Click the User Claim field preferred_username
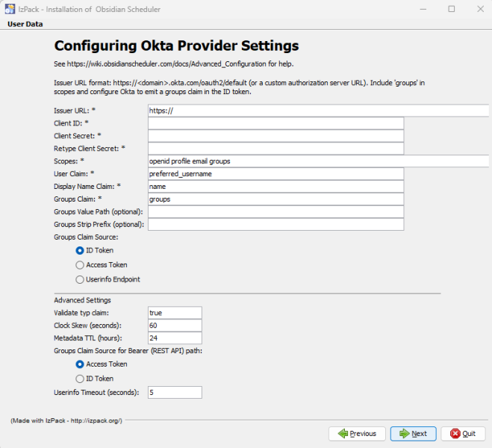 click(x=275, y=174)
